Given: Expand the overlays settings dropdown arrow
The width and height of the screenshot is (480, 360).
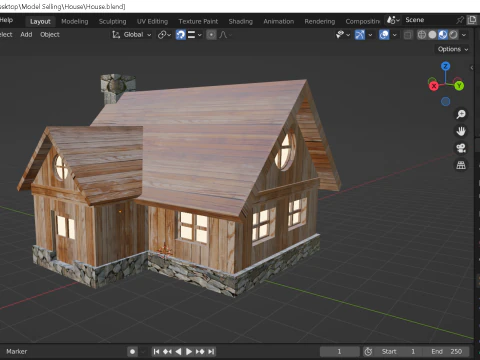Looking at the screenshot, I should pyautogui.click(x=394, y=35).
